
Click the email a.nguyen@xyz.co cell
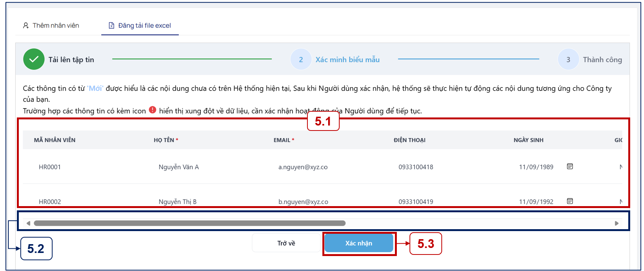tap(303, 167)
